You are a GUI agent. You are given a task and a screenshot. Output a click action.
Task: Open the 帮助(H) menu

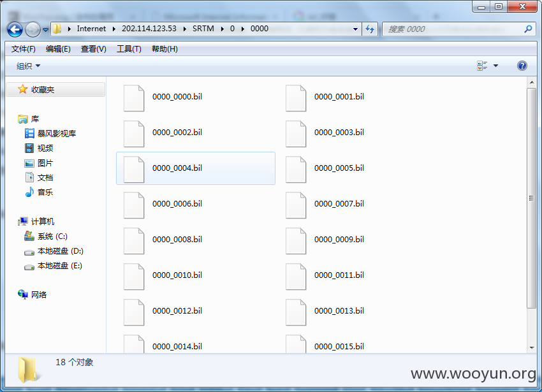click(165, 49)
